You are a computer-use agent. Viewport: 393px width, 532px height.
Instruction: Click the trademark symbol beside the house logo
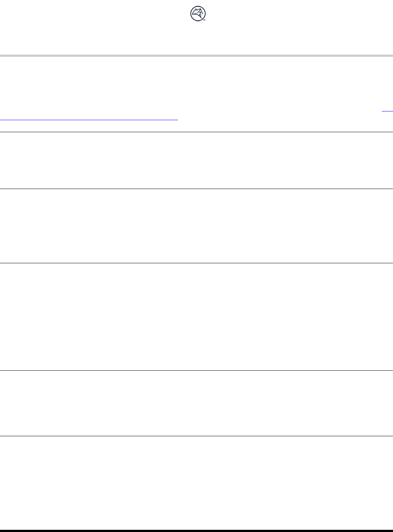pyautogui.click(x=205, y=20)
